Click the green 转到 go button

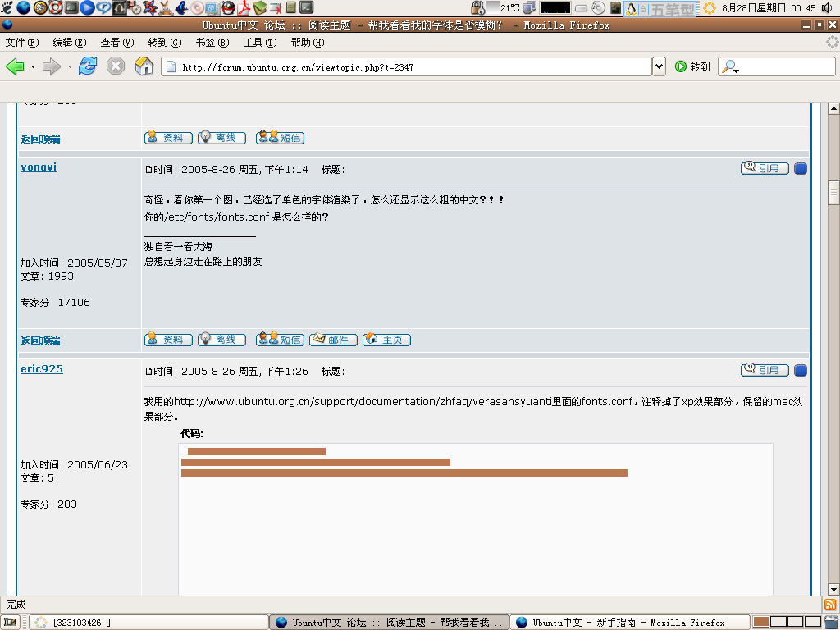coord(692,66)
